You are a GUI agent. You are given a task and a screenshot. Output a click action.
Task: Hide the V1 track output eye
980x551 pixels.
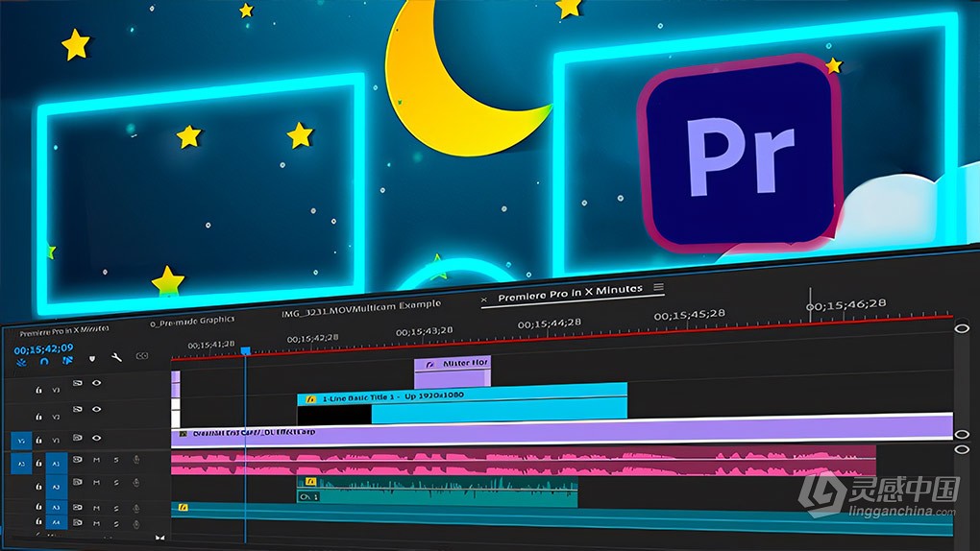[96, 438]
